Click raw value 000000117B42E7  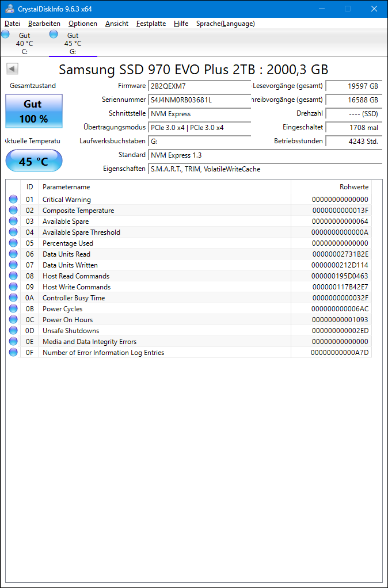point(340,287)
